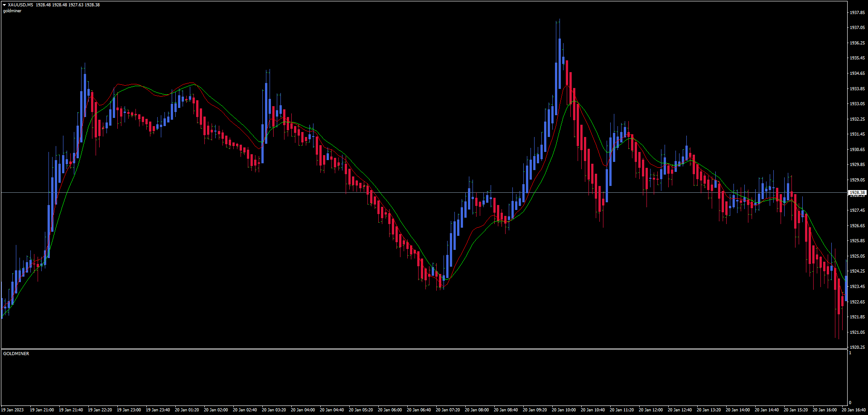Click the 20 Jan 14:00 time label
The image size is (868, 415).
click(x=738, y=410)
